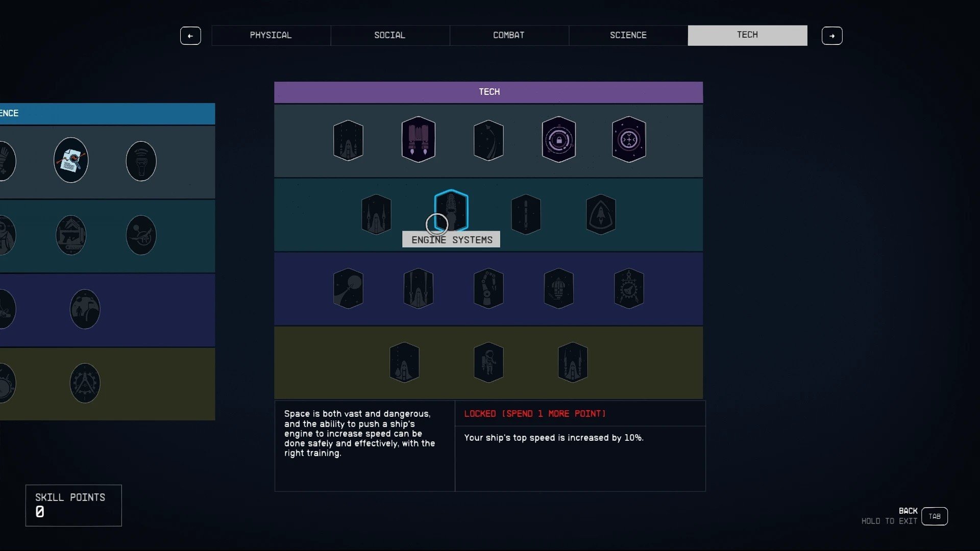Choose the compass-and-gear skill in Science panel

coord(85,383)
